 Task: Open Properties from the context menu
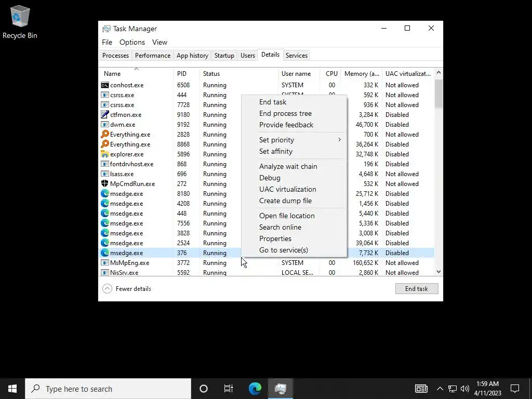point(294,238)
